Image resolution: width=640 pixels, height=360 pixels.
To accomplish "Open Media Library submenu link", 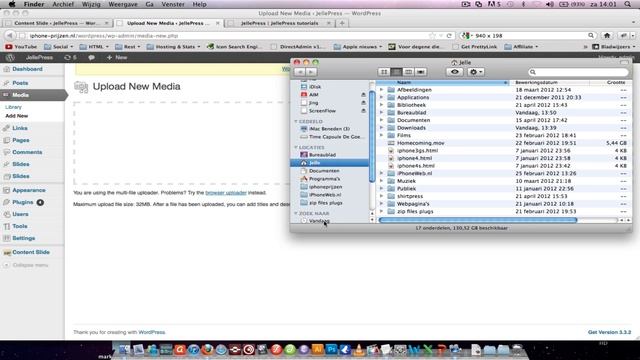I will 13,107.
